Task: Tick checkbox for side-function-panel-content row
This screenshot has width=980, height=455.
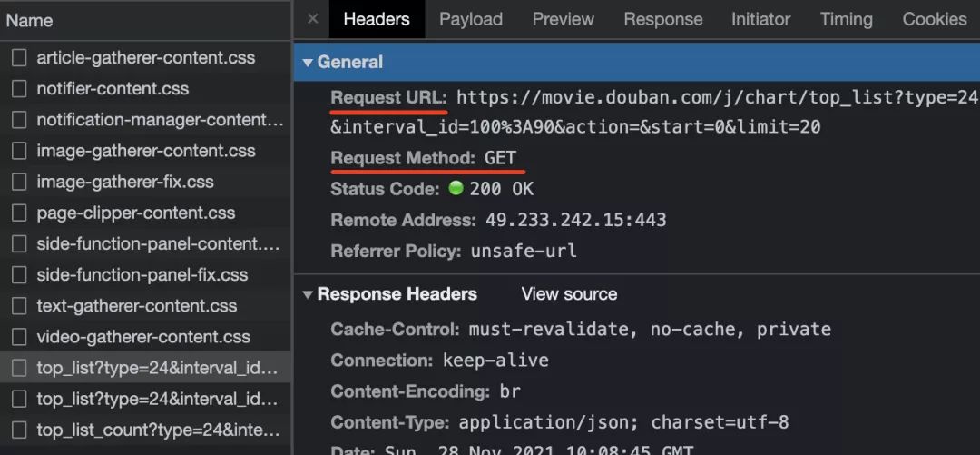Action: click(19, 244)
